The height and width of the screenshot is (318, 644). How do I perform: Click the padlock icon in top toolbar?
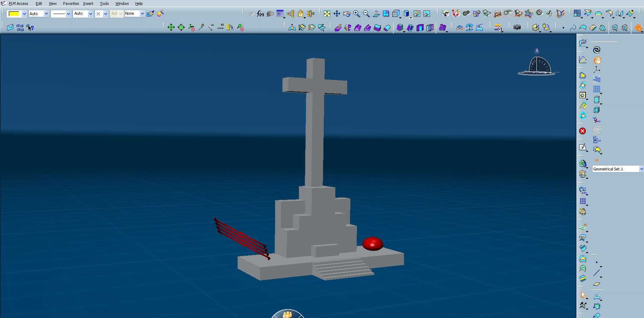pos(300,14)
